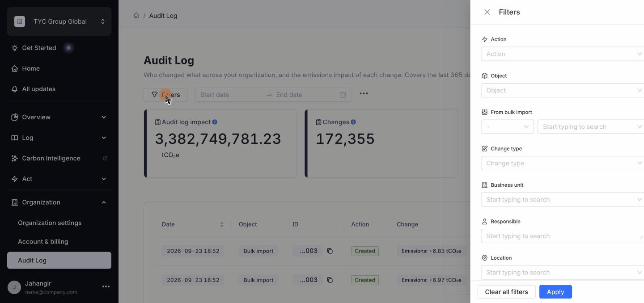Screen dimensions: 644x303
Task: Click the home icon in the breadcrumb
Action: (x=136, y=16)
